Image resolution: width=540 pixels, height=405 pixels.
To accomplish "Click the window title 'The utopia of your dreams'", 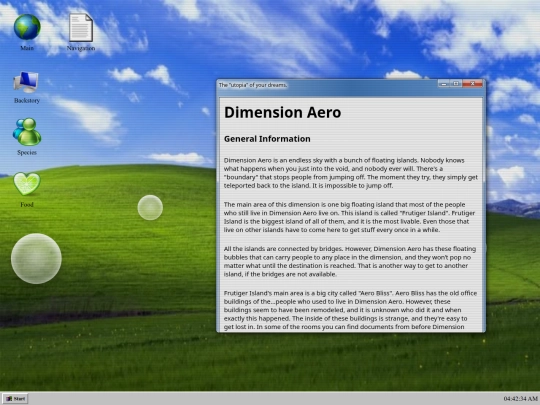I will point(253,85).
